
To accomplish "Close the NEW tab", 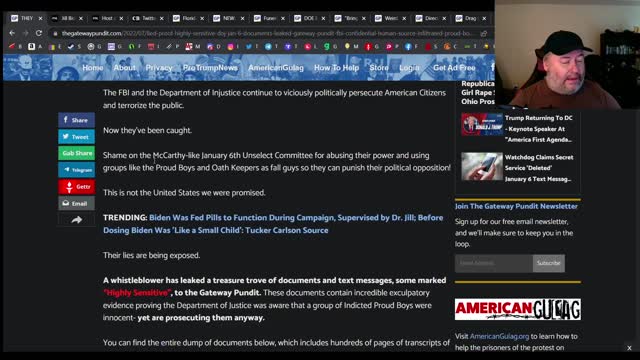I will [242, 18].
